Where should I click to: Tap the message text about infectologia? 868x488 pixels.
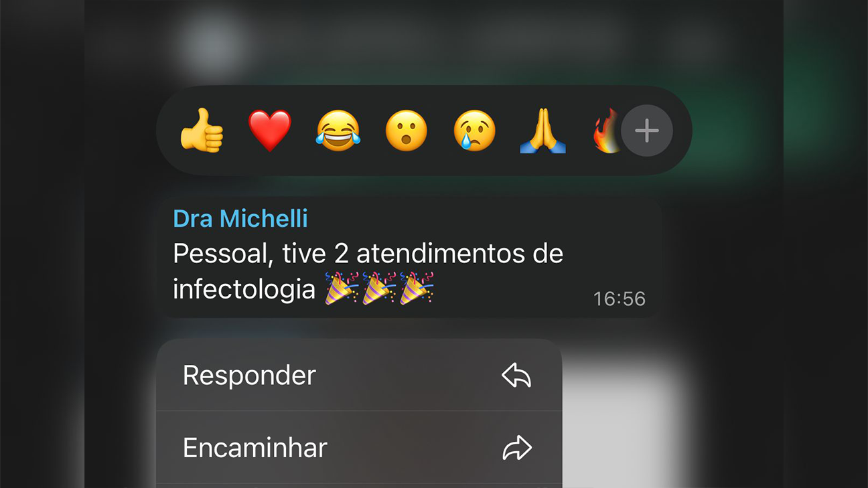(x=368, y=272)
